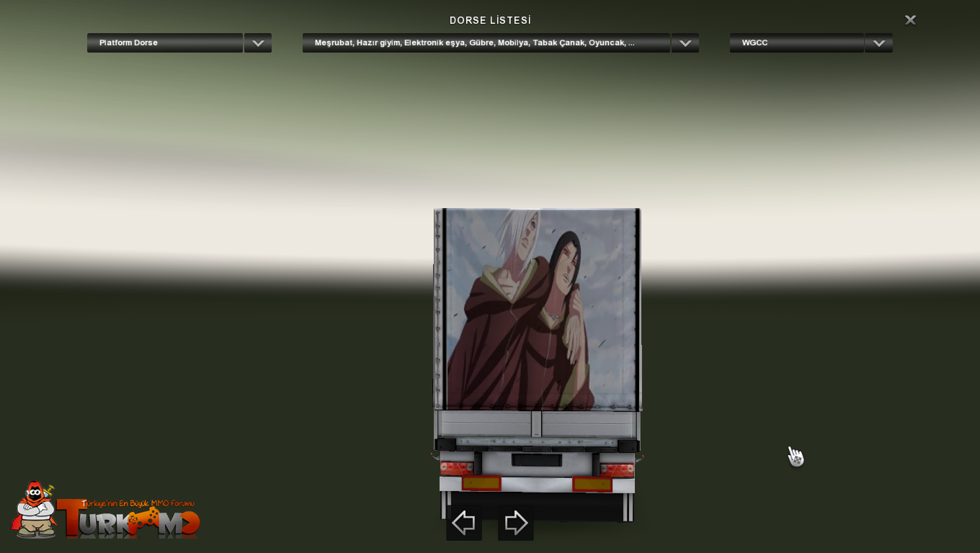
Task: Select the Platform Dorse field
Action: [165, 43]
